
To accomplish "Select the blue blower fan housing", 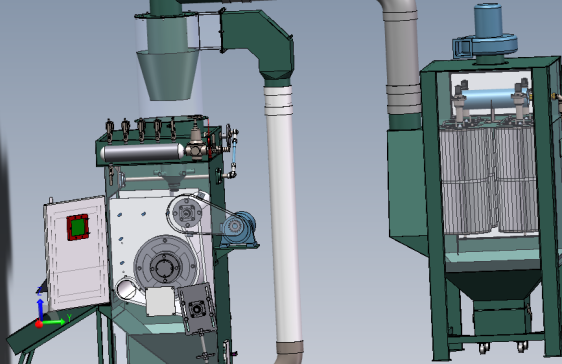I will click(485, 46).
